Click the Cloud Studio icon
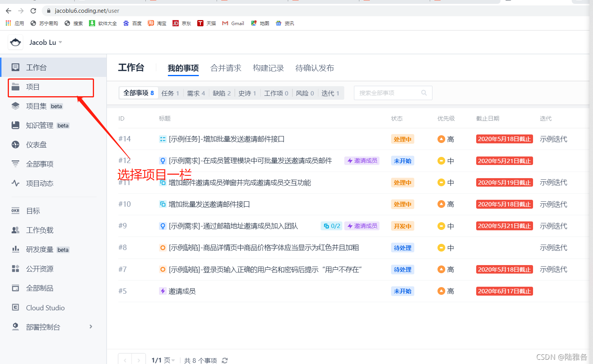593x364 pixels. [15, 308]
